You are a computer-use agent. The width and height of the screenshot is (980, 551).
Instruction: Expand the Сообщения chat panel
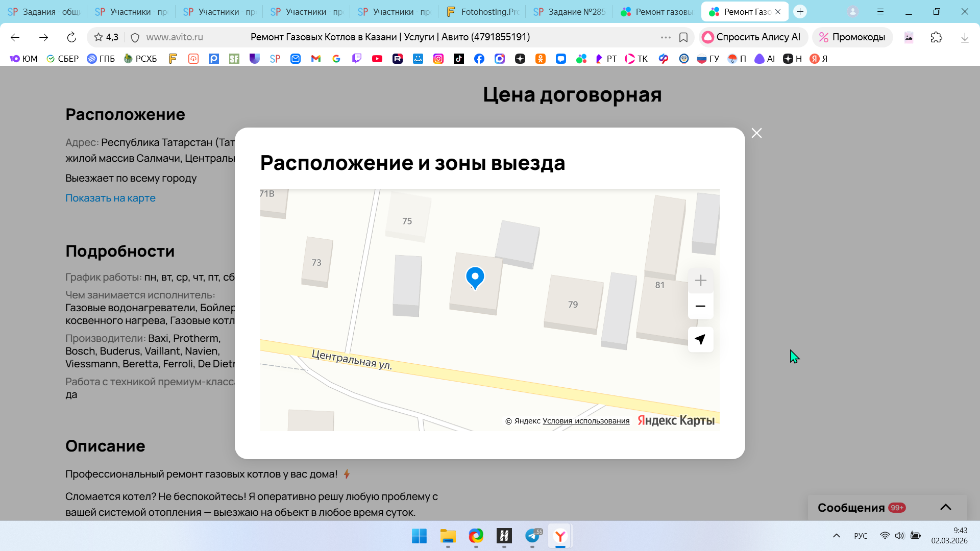945,507
